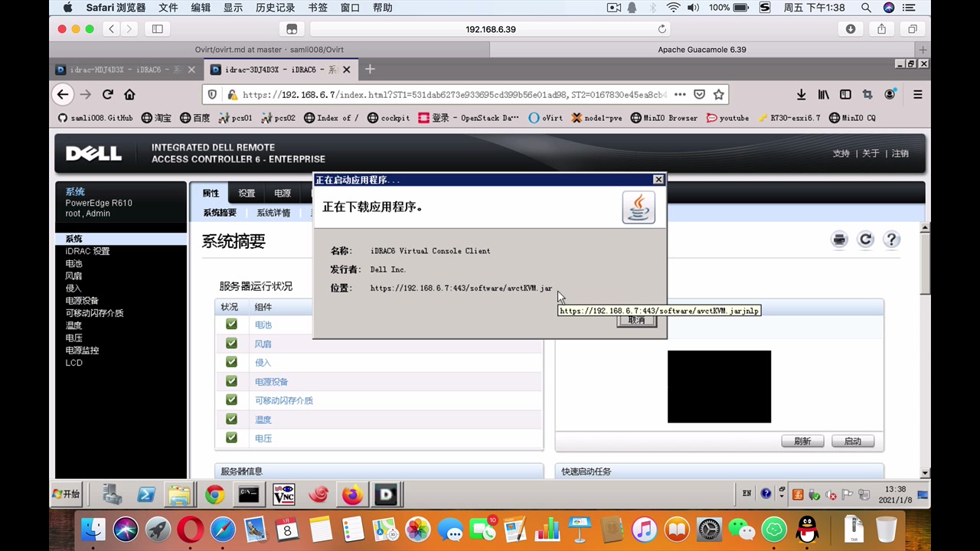This screenshot has width=980, height=551.
Task: Click Chrome icon in Windows taskbar
Action: [214, 494]
